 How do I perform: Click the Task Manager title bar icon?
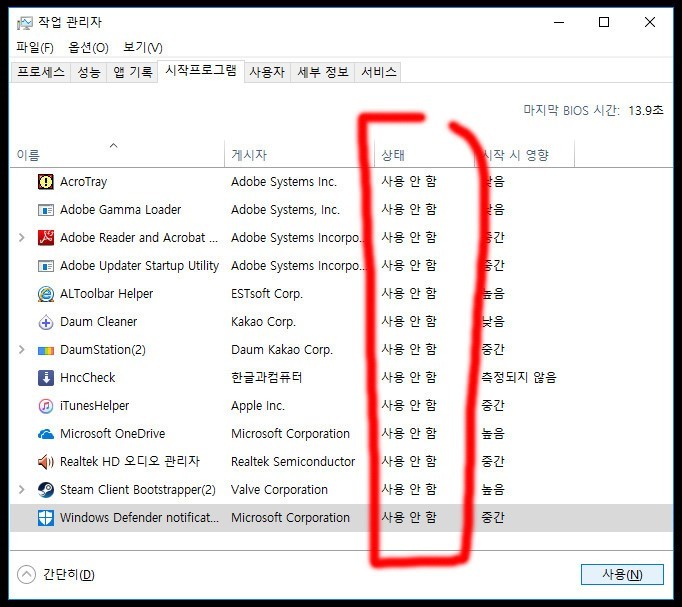tap(24, 23)
